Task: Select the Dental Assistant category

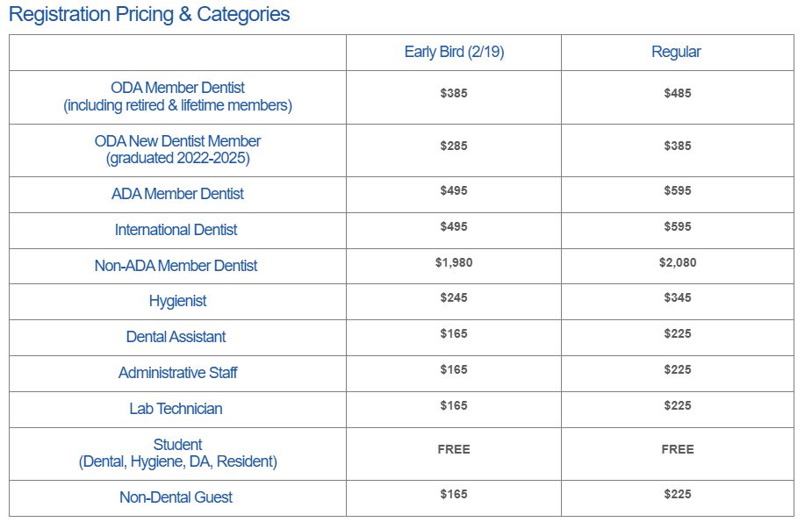Action: pos(176,337)
